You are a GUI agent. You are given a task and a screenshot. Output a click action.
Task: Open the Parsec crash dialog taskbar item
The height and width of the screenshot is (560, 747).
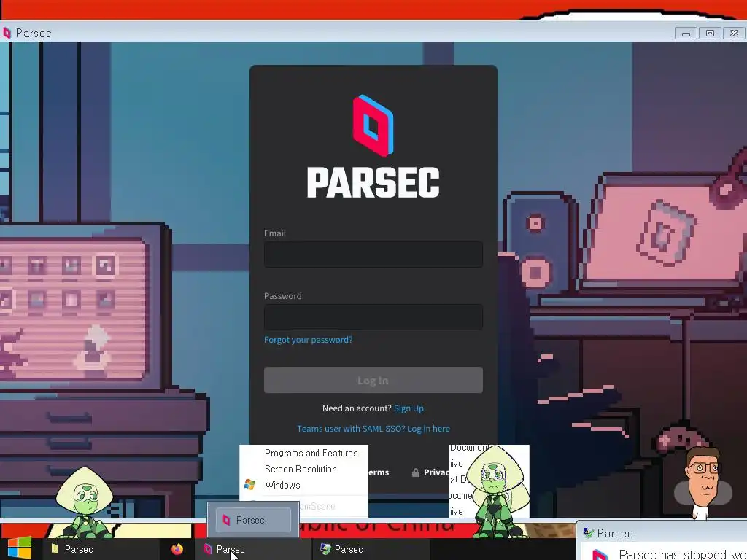click(371, 549)
